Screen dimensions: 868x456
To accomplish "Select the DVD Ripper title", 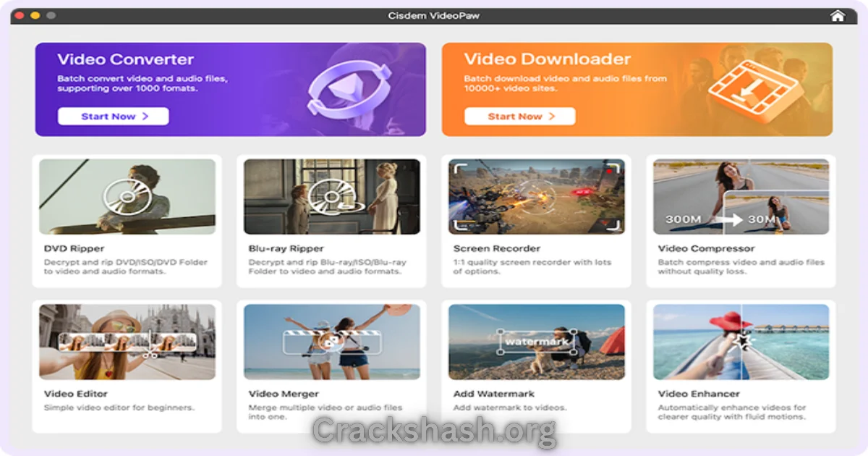I will [74, 248].
